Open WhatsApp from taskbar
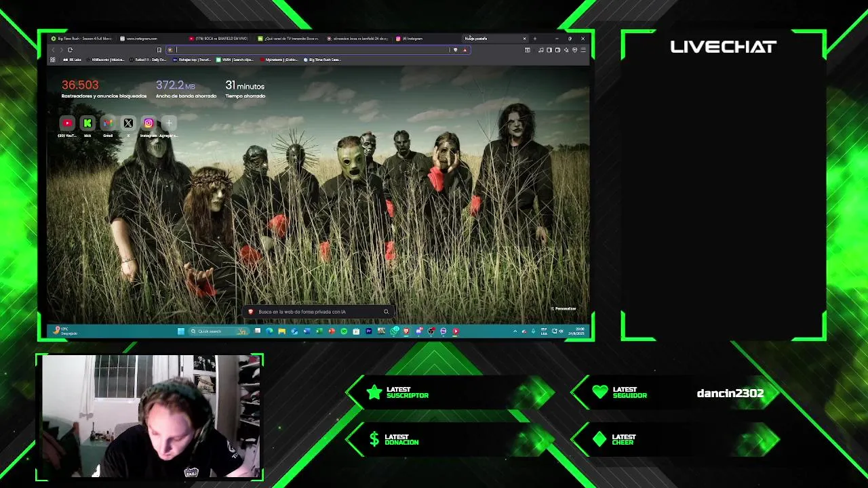The width and height of the screenshot is (868, 488). [394, 331]
